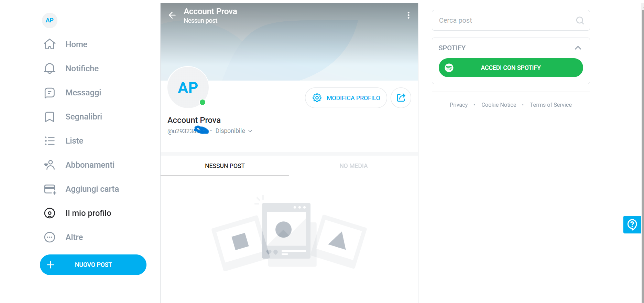Click the Aggiungi carta credit card icon

coord(50,189)
